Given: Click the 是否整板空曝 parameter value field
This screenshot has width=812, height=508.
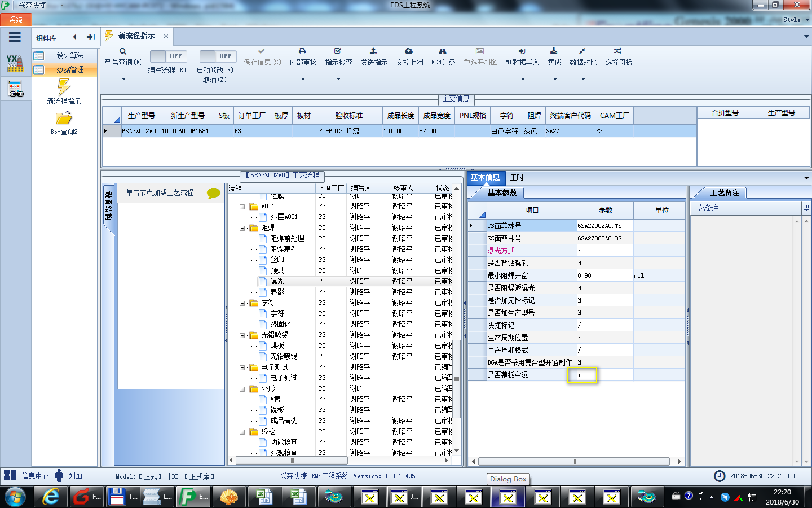Looking at the screenshot, I should 605,375.
